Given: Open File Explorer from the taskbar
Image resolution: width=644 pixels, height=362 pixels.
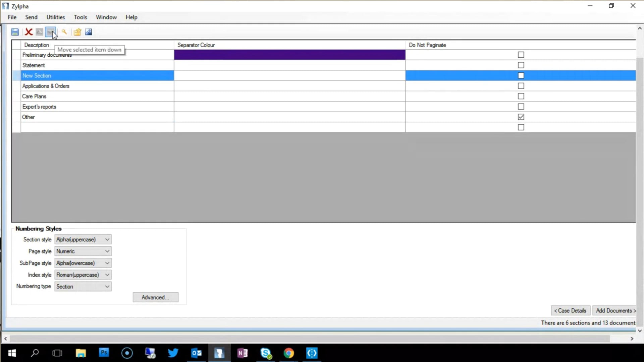Looking at the screenshot, I should [81, 353].
